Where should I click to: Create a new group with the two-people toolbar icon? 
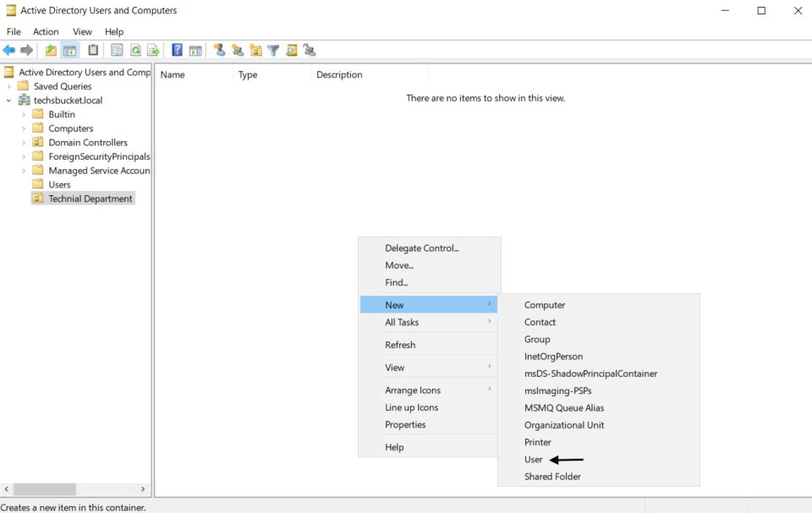(238, 50)
